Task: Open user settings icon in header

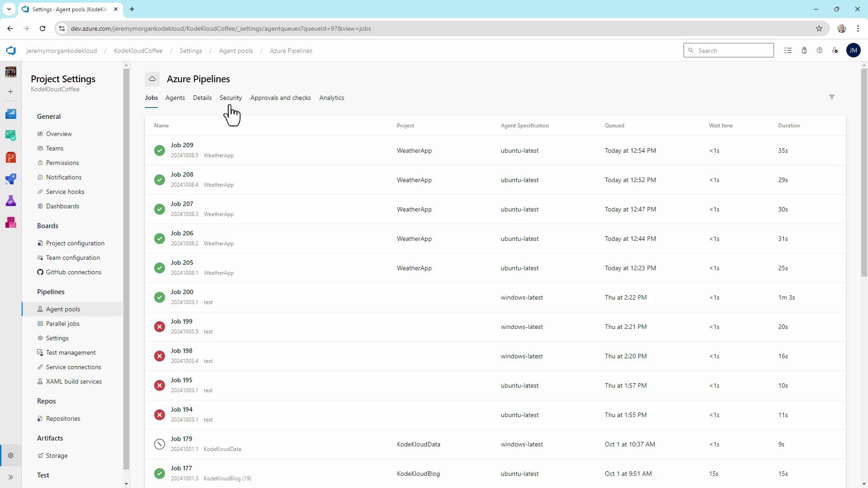Action: pyautogui.click(x=835, y=51)
